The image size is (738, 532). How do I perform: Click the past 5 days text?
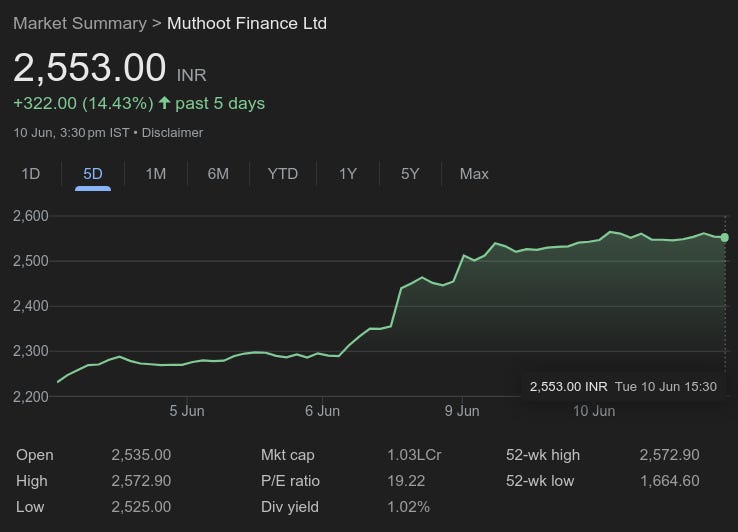pos(220,103)
